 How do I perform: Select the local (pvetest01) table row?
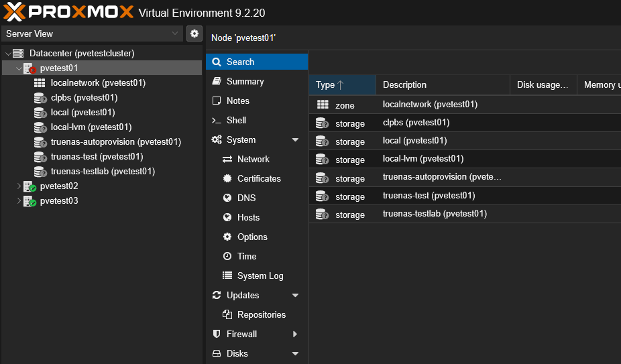click(x=465, y=141)
